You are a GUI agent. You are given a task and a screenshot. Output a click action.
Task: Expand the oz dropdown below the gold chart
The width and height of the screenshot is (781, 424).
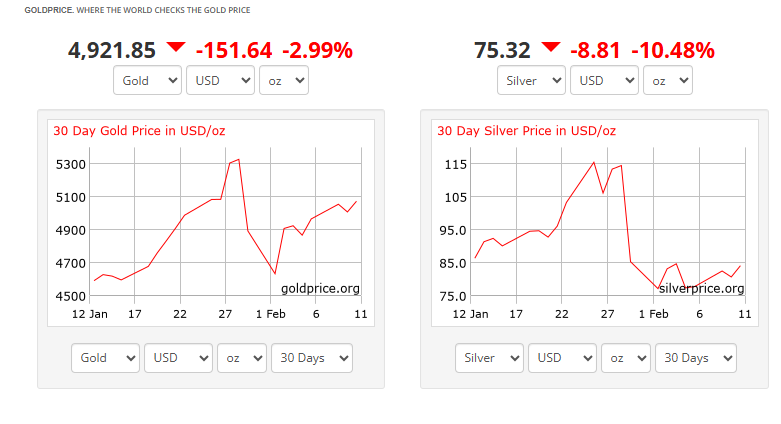[x=241, y=357]
